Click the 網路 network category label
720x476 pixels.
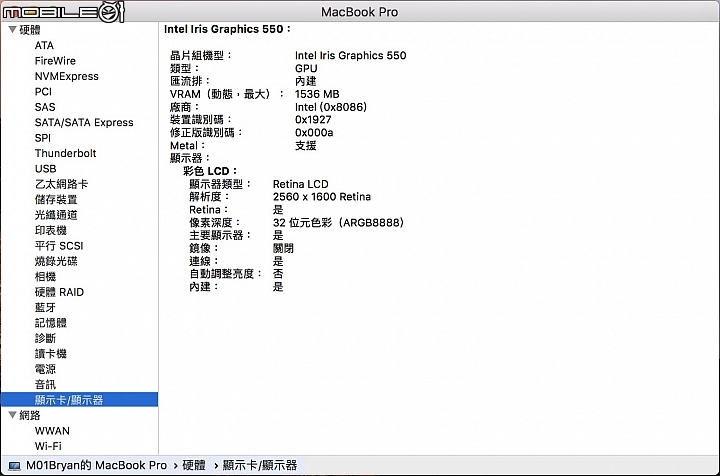click(30, 415)
